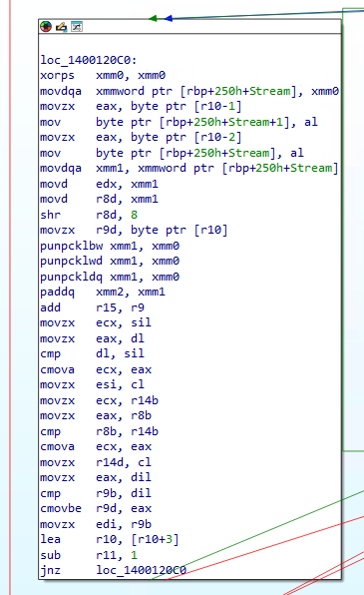Click the group nodes graph icon
The width and height of the screenshot is (364, 595).
coord(76,27)
